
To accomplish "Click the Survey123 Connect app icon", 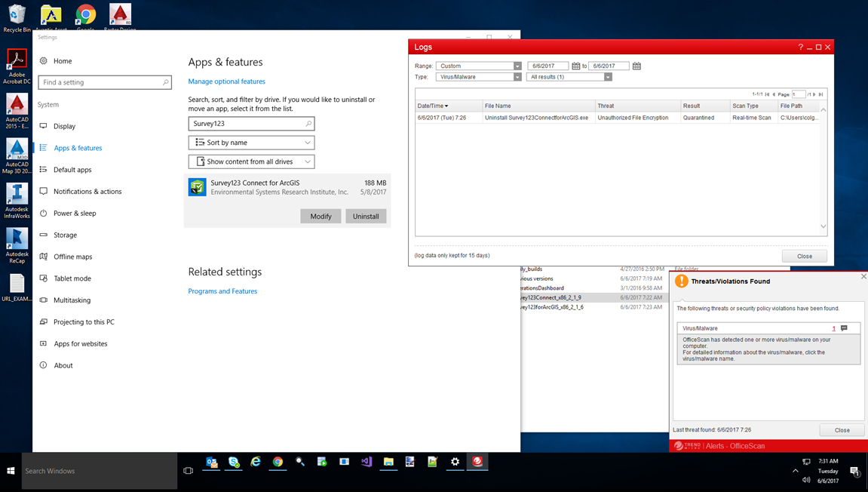I will click(197, 187).
